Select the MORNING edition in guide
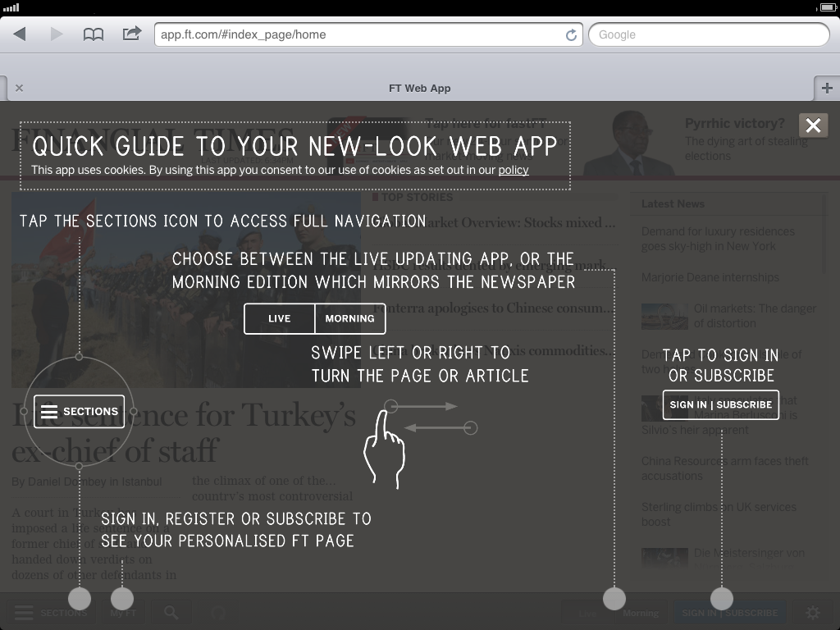The image size is (840, 630). click(349, 319)
